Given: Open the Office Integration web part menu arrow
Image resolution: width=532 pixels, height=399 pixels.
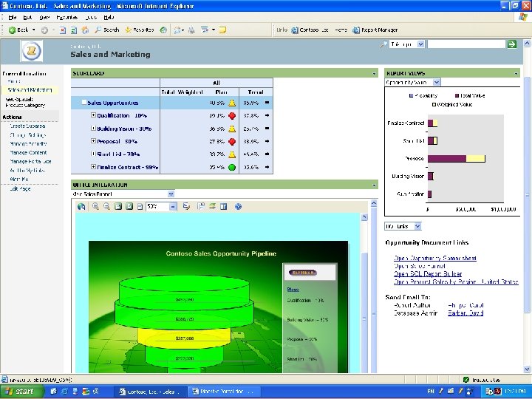Looking at the screenshot, I should [x=374, y=185].
